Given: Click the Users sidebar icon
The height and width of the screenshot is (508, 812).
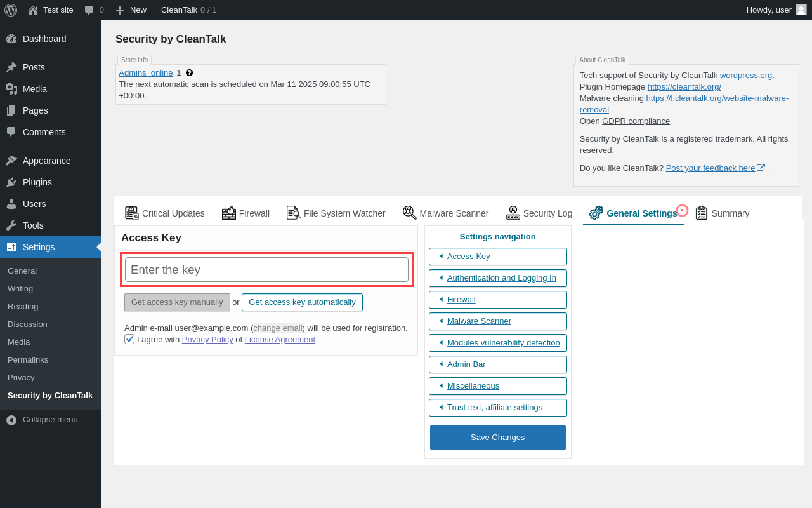Looking at the screenshot, I should pos(11,204).
